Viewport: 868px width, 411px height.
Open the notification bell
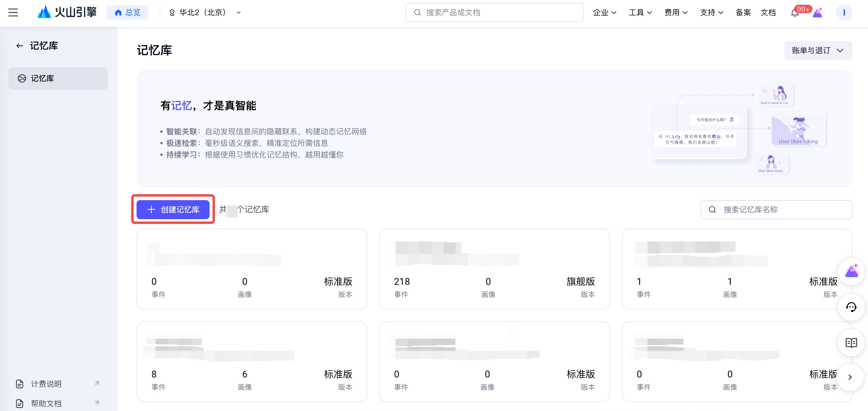[795, 13]
